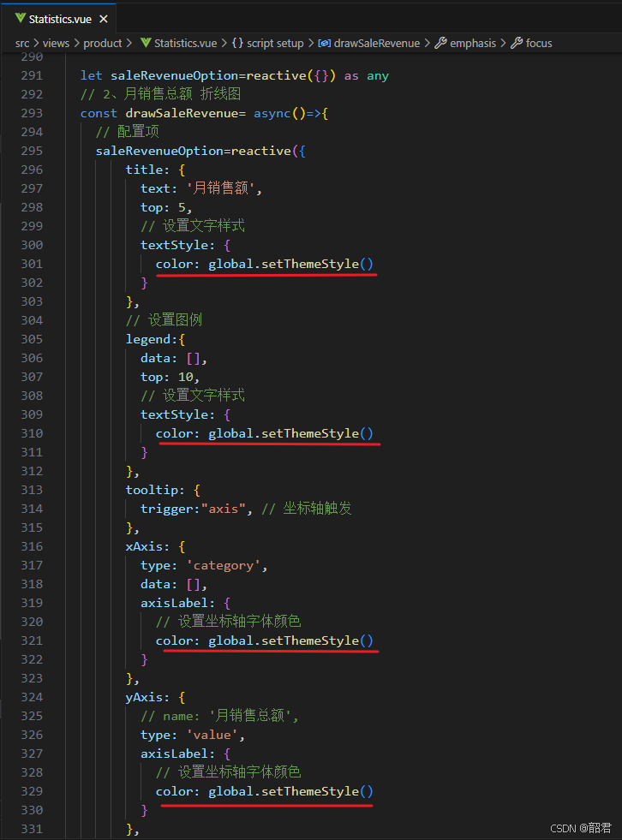Click 'data: [],' on line 306

(x=174, y=358)
